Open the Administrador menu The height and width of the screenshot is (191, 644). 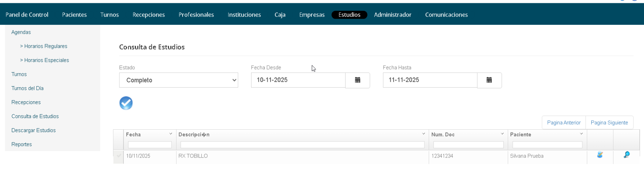tap(392, 15)
